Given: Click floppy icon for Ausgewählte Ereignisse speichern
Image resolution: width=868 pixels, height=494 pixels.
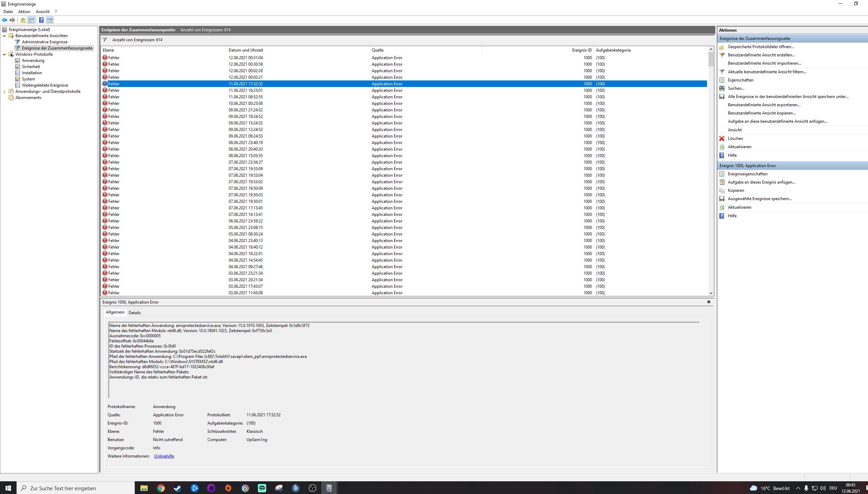Looking at the screenshot, I should [722, 199].
